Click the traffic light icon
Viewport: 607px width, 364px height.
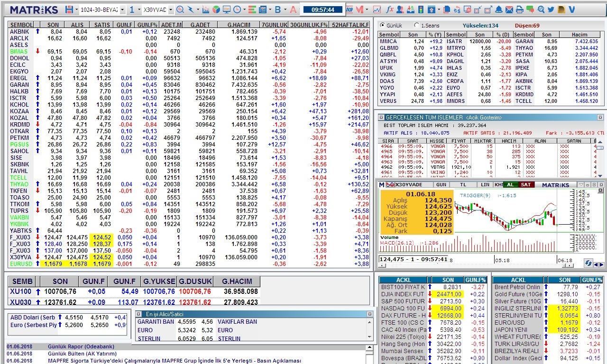click(x=421, y=9)
